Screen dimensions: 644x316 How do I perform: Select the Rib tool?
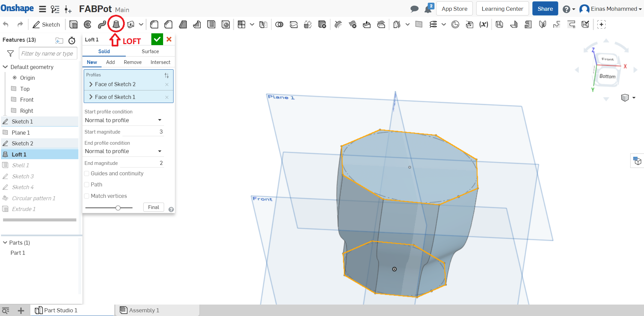(x=197, y=25)
